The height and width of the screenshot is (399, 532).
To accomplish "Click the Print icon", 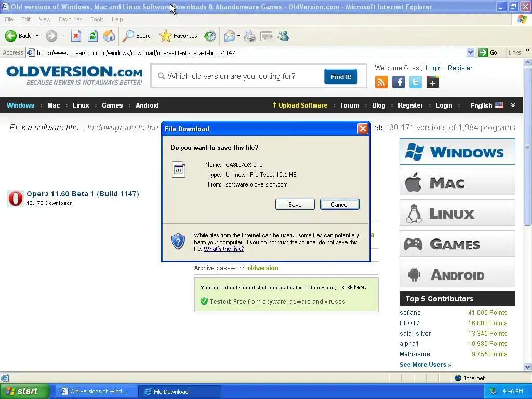I will point(250,36).
